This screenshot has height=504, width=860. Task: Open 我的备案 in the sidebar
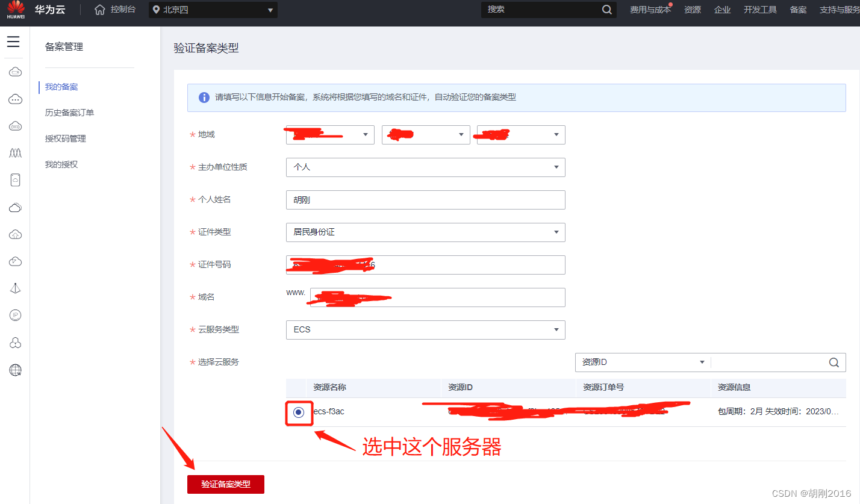tap(61, 87)
